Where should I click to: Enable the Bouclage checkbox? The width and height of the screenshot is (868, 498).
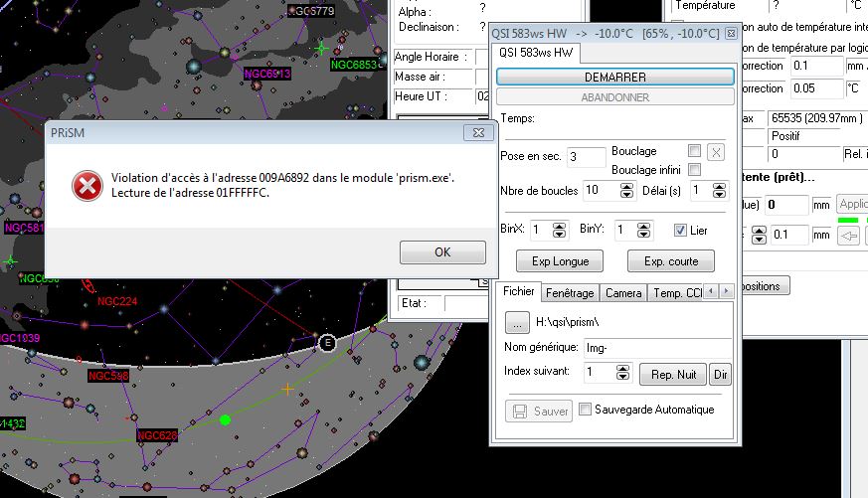click(x=694, y=151)
